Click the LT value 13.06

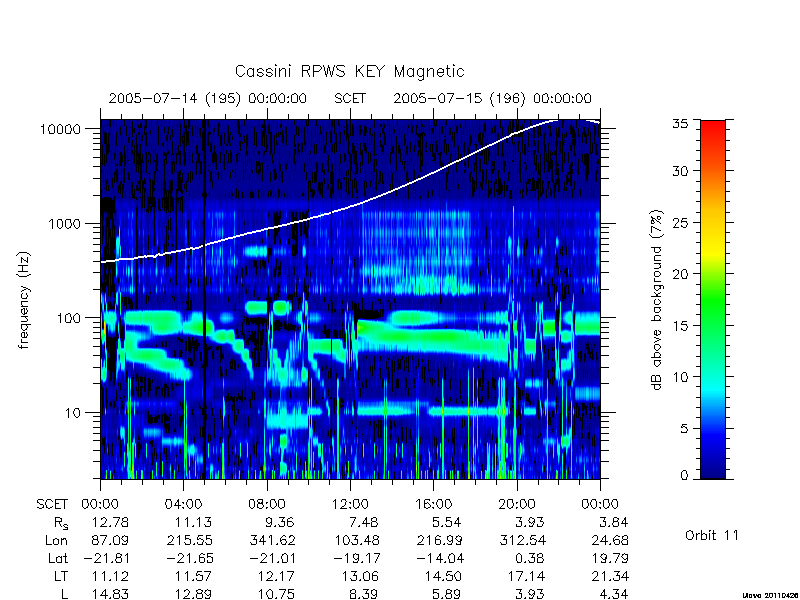tap(360, 577)
